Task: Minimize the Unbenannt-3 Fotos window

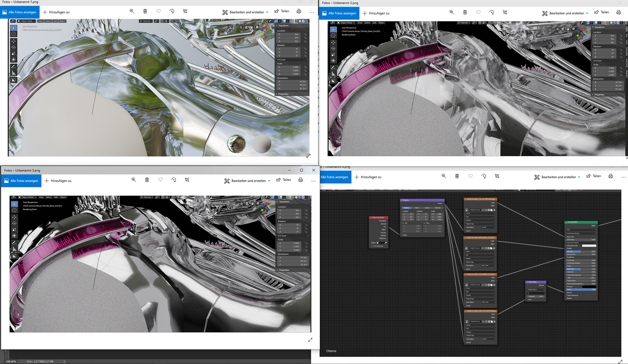Action: (x=289, y=170)
